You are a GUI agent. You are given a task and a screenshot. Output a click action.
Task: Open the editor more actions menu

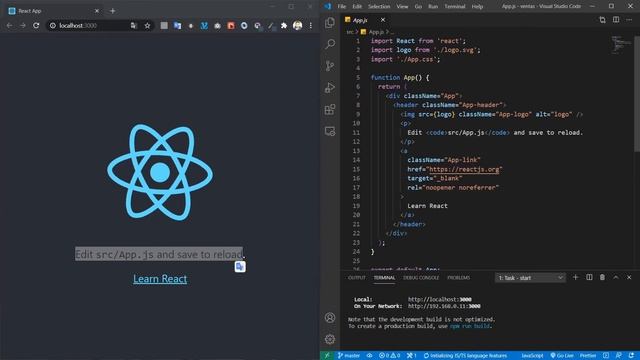(629, 20)
